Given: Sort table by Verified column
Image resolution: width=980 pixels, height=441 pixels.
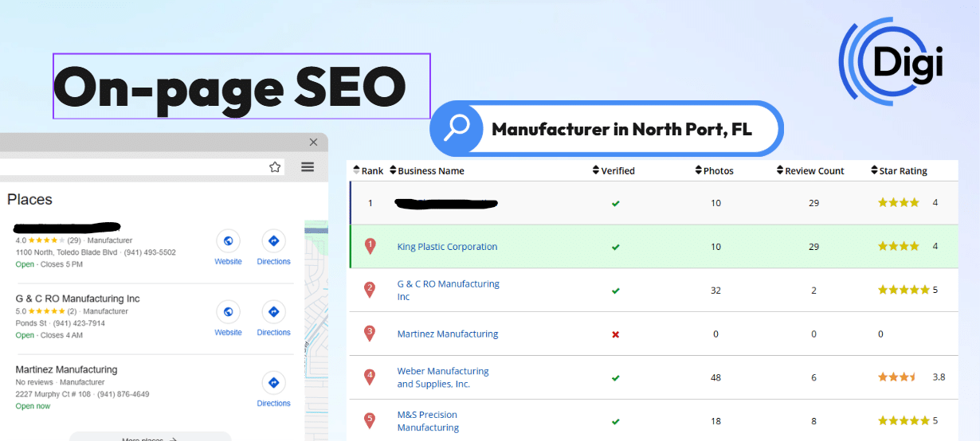Looking at the screenshot, I should pyautogui.click(x=613, y=170).
